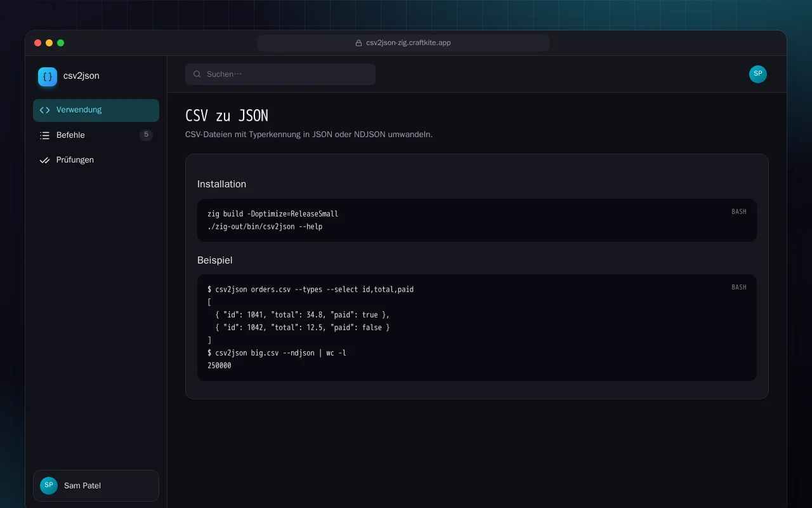The height and width of the screenshot is (508, 812).
Task: Click the csv2json curly braces logo
Action: coord(48,76)
